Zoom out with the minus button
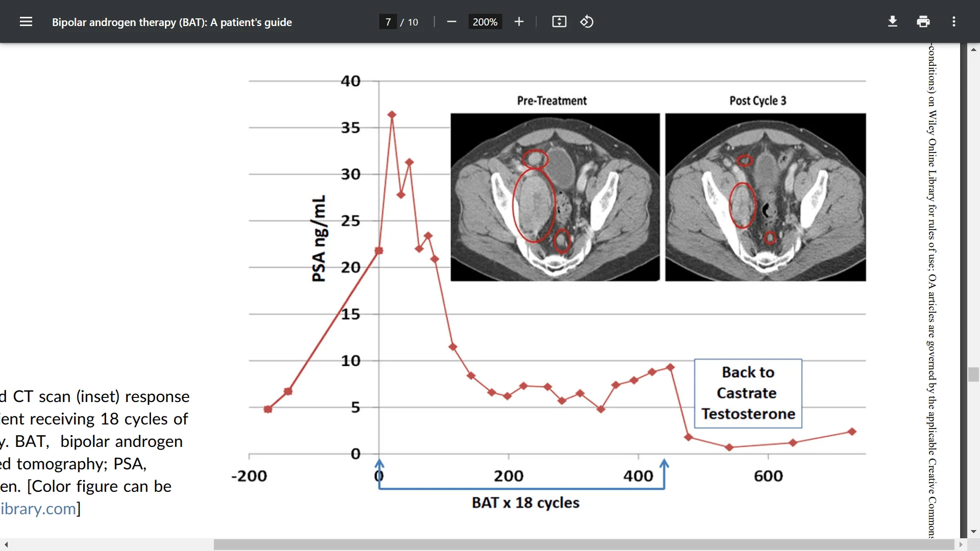Viewport: 980px width, 551px height. tap(451, 22)
